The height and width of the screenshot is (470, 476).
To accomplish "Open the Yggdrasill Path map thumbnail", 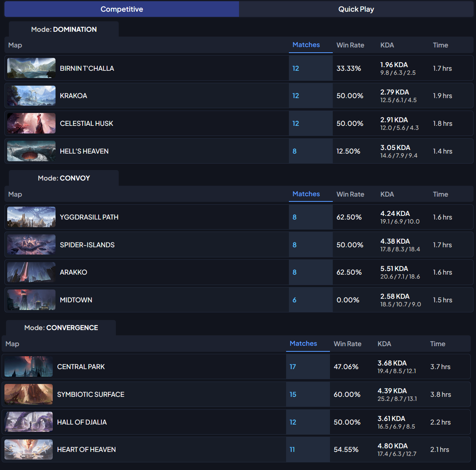I will click(31, 217).
